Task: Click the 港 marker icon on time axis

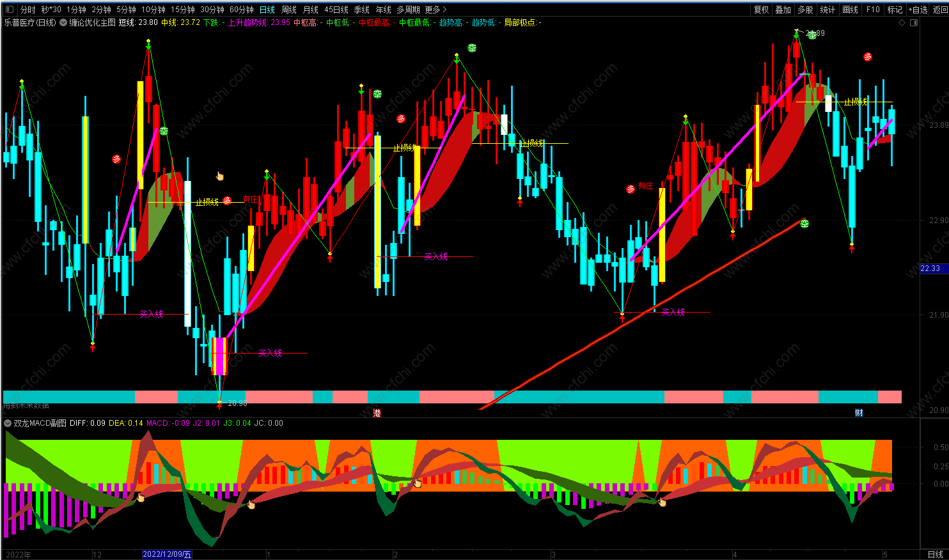Action: 377,413
